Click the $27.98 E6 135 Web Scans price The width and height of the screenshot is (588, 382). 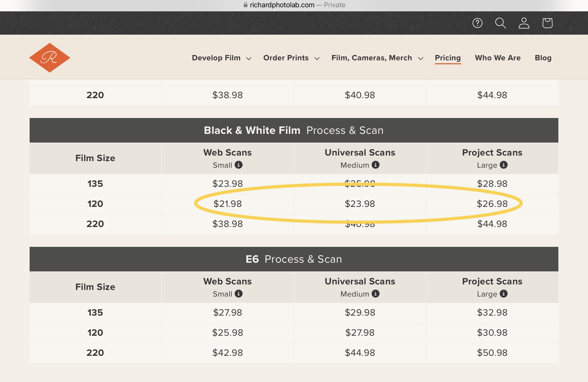[227, 312]
